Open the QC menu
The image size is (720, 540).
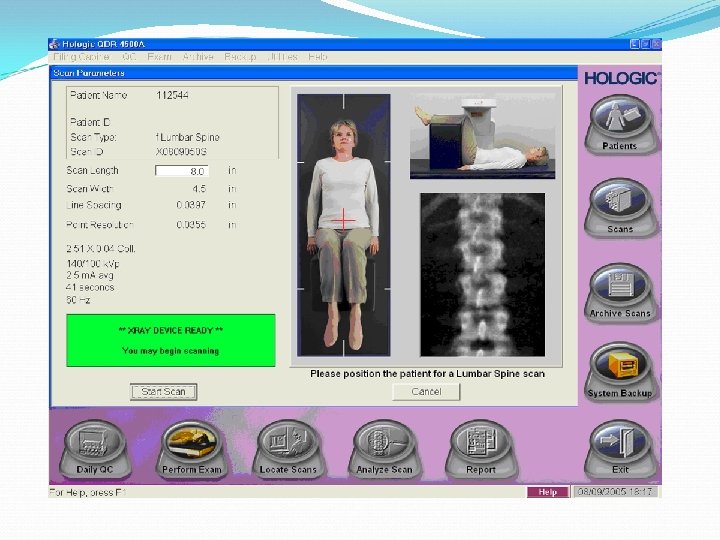pyautogui.click(x=129, y=57)
